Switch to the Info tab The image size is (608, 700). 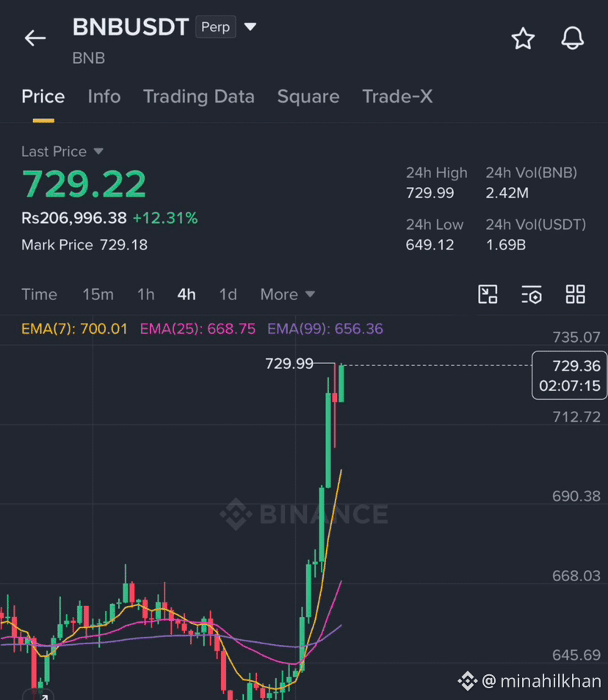(x=104, y=97)
